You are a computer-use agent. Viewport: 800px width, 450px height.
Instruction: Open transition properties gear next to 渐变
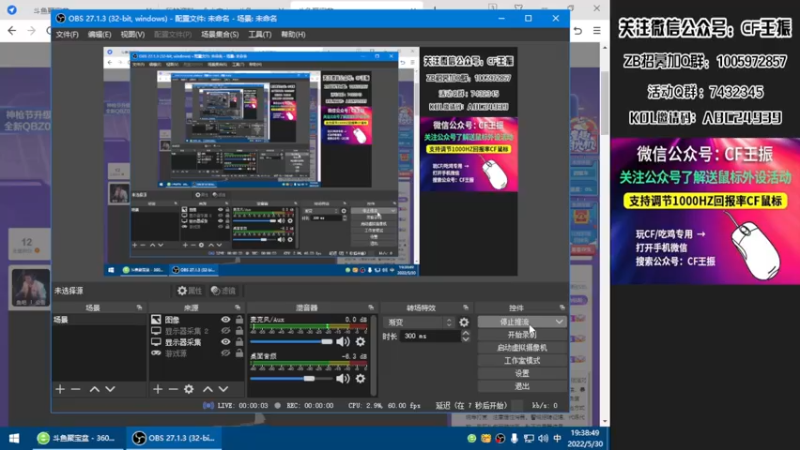464,322
